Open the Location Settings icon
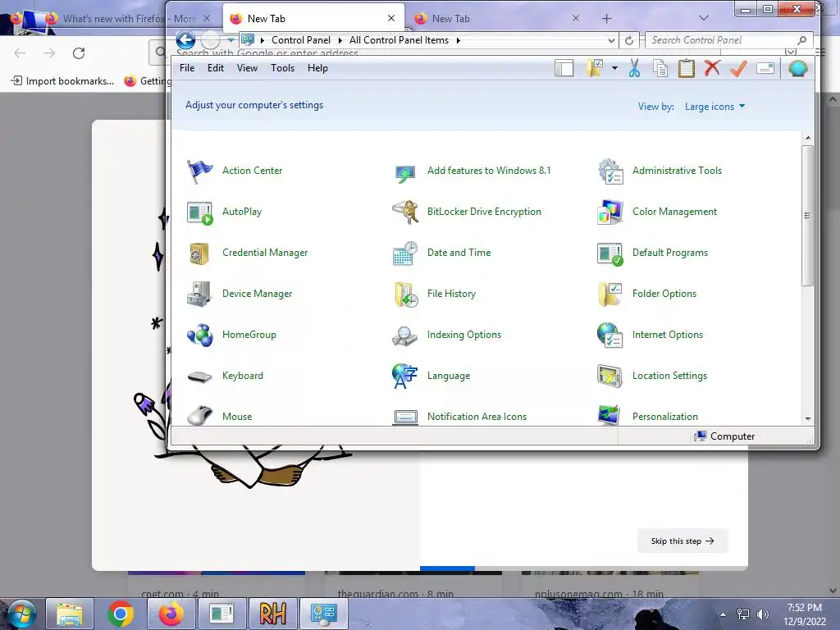 tap(609, 376)
